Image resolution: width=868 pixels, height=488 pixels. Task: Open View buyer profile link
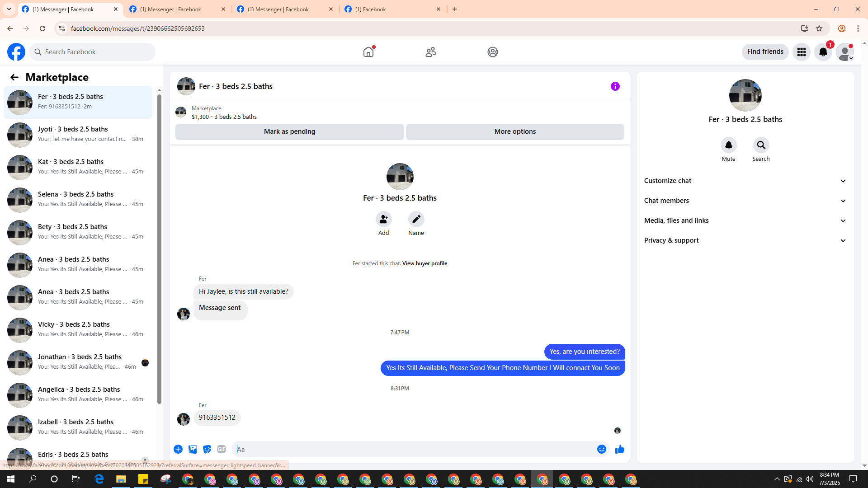click(x=424, y=263)
